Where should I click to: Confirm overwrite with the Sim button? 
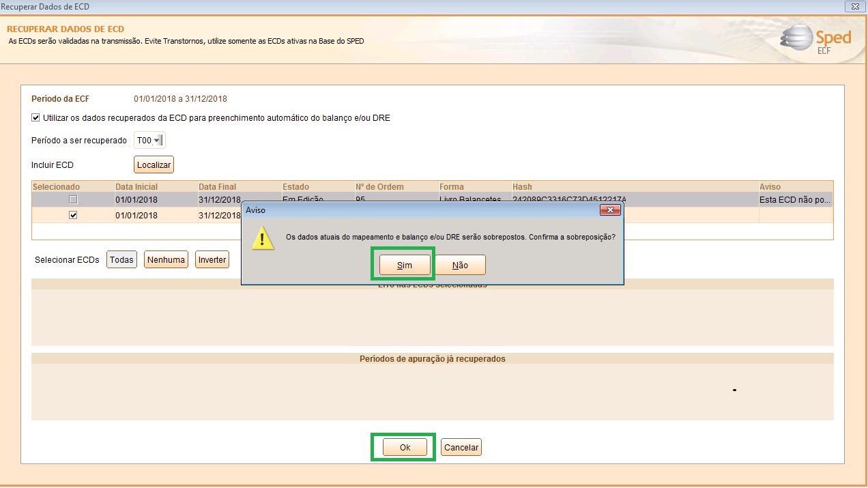pyautogui.click(x=405, y=265)
